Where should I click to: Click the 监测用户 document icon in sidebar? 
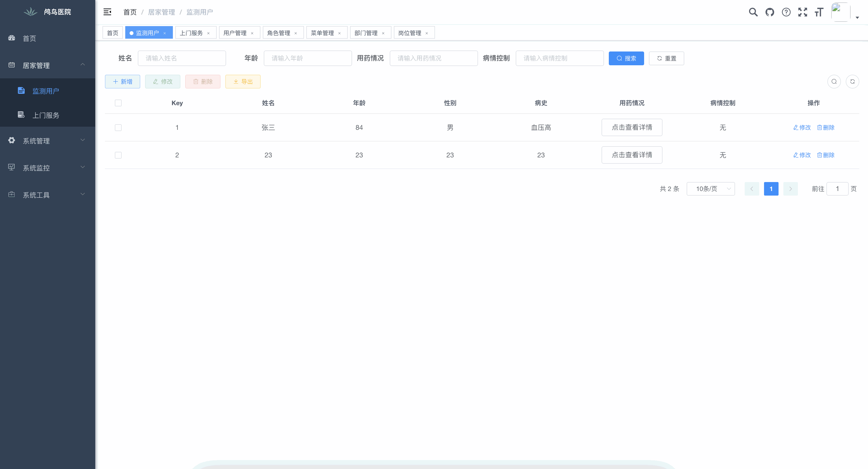(x=21, y=91)
